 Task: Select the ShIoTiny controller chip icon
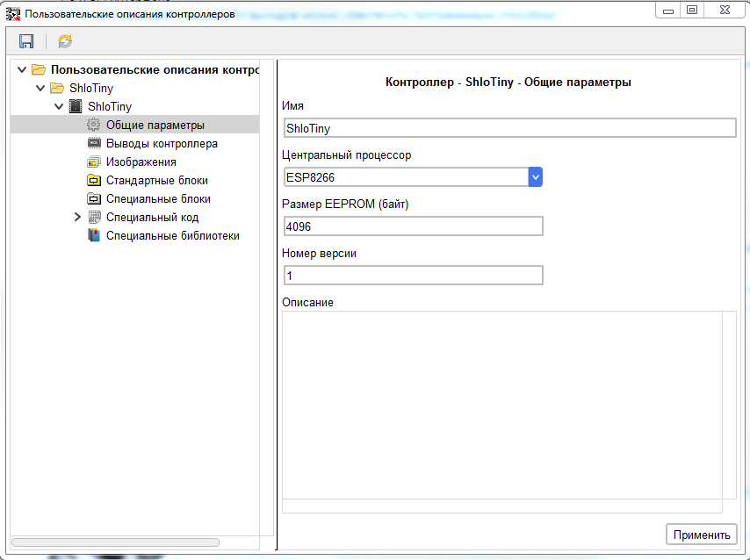[x=76, y=106]
